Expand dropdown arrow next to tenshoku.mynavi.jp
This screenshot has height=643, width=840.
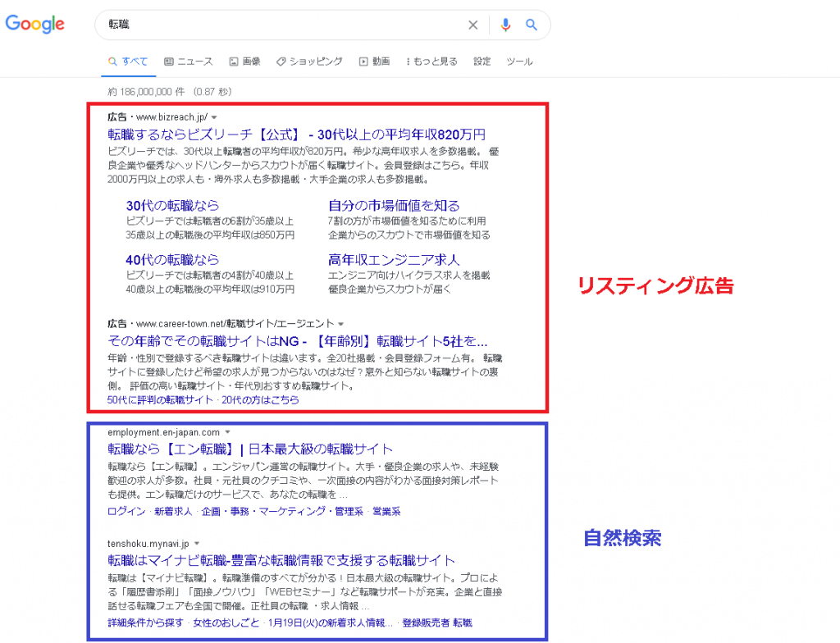pyautogui.click(x=197, y=543)
